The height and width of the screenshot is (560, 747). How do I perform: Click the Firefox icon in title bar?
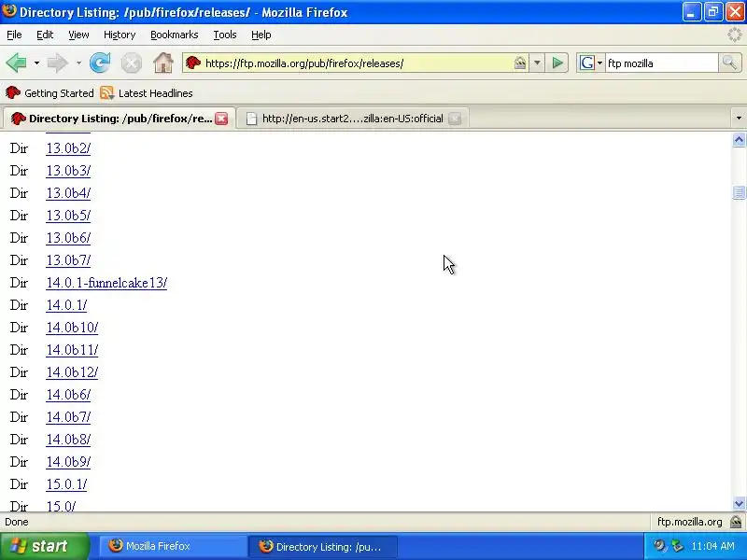coord(9,11)
